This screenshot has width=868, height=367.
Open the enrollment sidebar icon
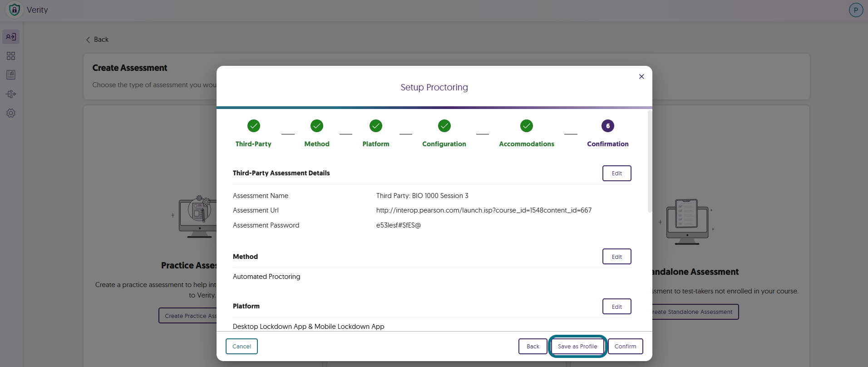pyautogui.click(x=11, y=37)
